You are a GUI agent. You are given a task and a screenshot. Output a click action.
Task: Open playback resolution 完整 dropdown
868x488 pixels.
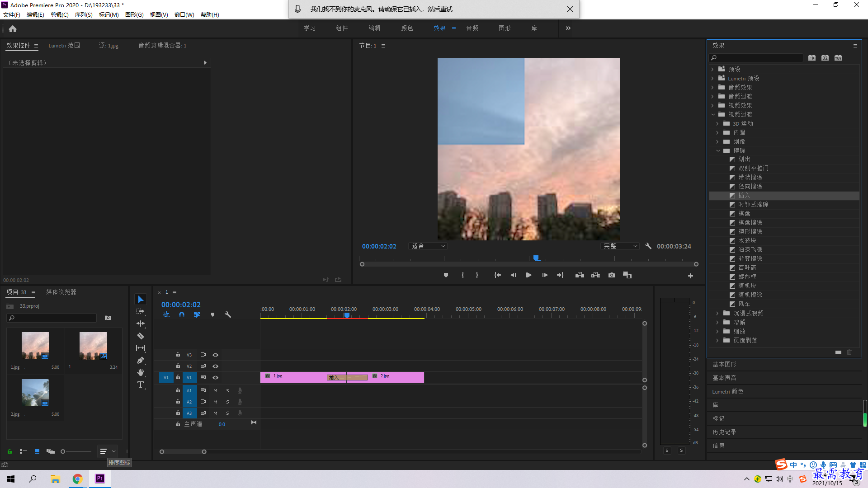[620, 246]
